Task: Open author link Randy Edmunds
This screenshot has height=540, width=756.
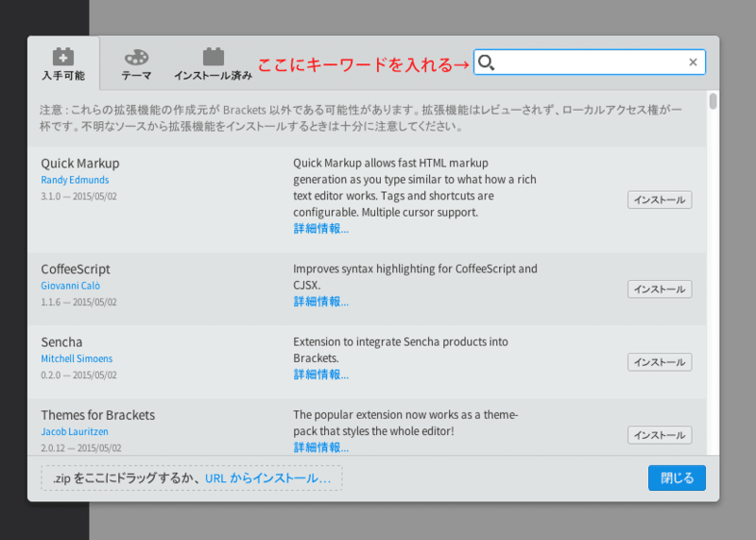Action: click(x=75, y=180)
